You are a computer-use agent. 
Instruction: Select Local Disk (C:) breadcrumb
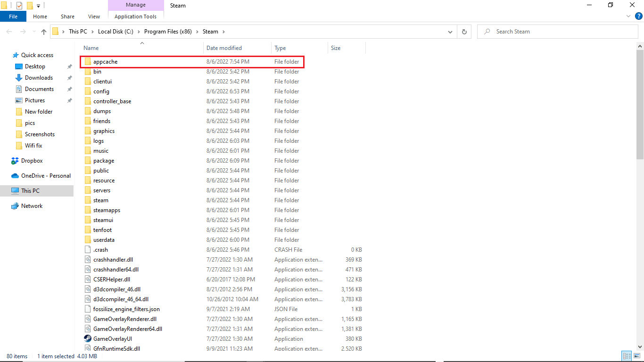[x=116, y=32]
